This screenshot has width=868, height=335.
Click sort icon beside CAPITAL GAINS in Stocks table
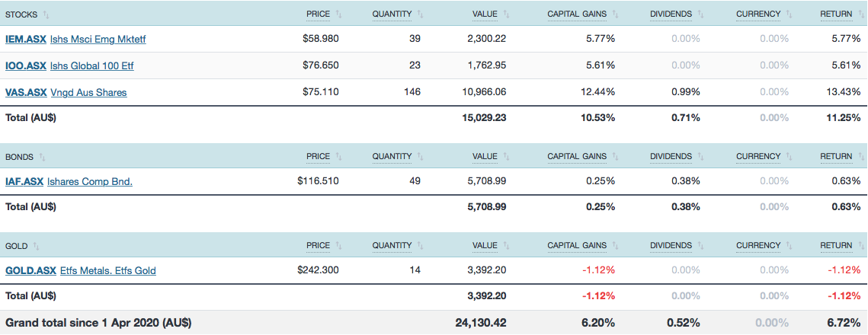pyautogui.click(x=615, y=14)
